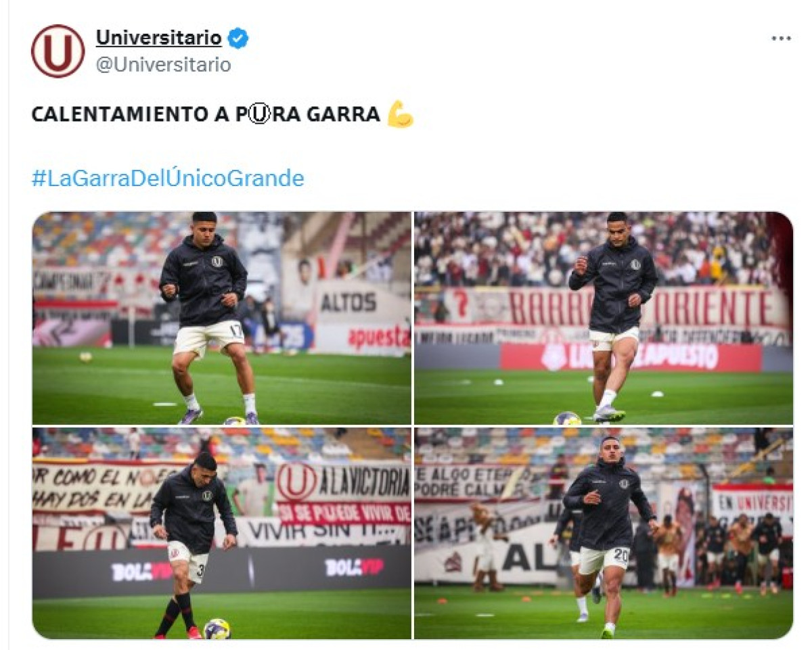Image resolution: width=812 pixels, height=650 pixels.
Task: Click the ALTOS sign in first photo
Action: pos(348,302)
